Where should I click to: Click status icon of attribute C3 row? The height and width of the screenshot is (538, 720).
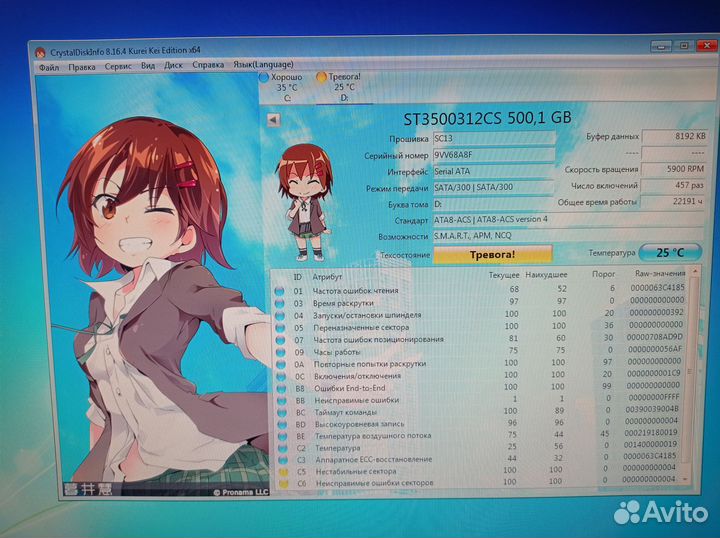282,460
